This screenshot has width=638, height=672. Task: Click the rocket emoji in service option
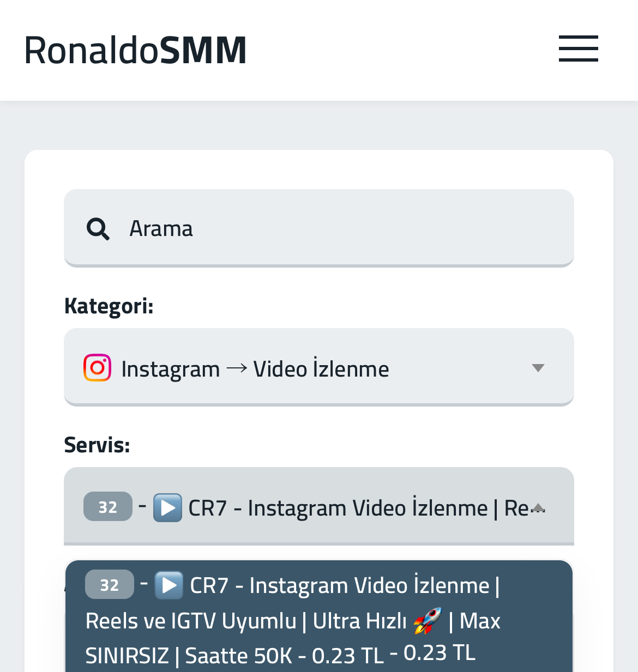coord(428,621)
